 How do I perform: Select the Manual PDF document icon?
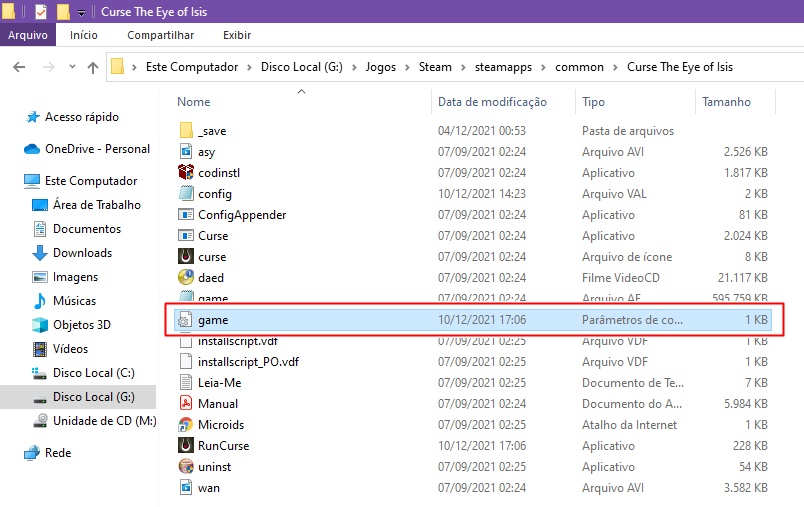tap(186, 403)
